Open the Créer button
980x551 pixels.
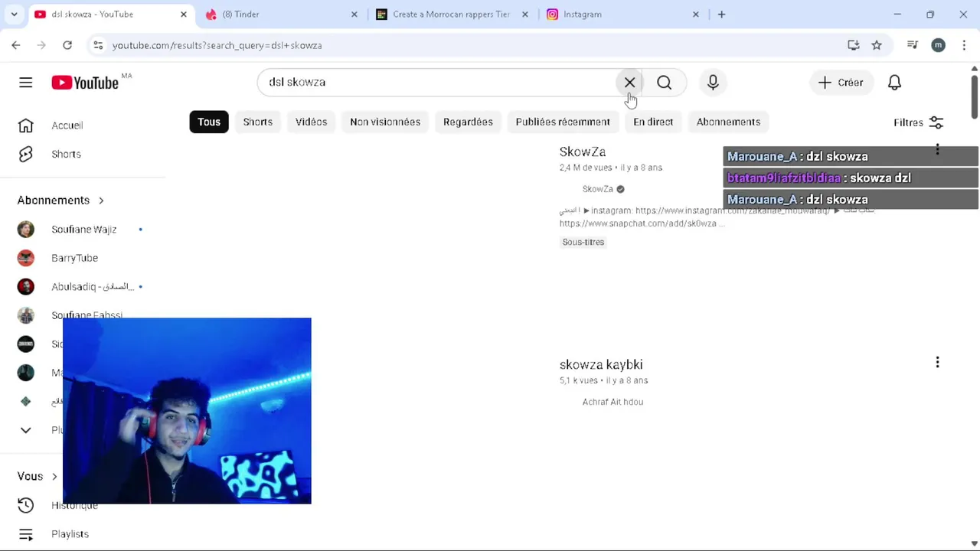[x=840, y=83]
